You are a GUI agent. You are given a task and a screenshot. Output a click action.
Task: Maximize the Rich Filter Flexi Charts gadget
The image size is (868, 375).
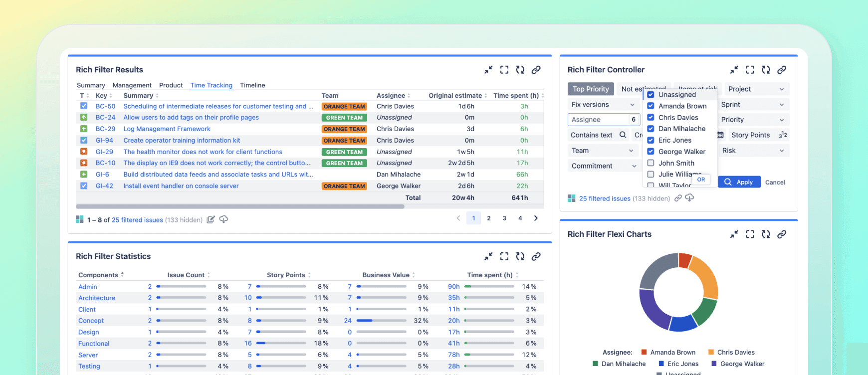(750, 234)
